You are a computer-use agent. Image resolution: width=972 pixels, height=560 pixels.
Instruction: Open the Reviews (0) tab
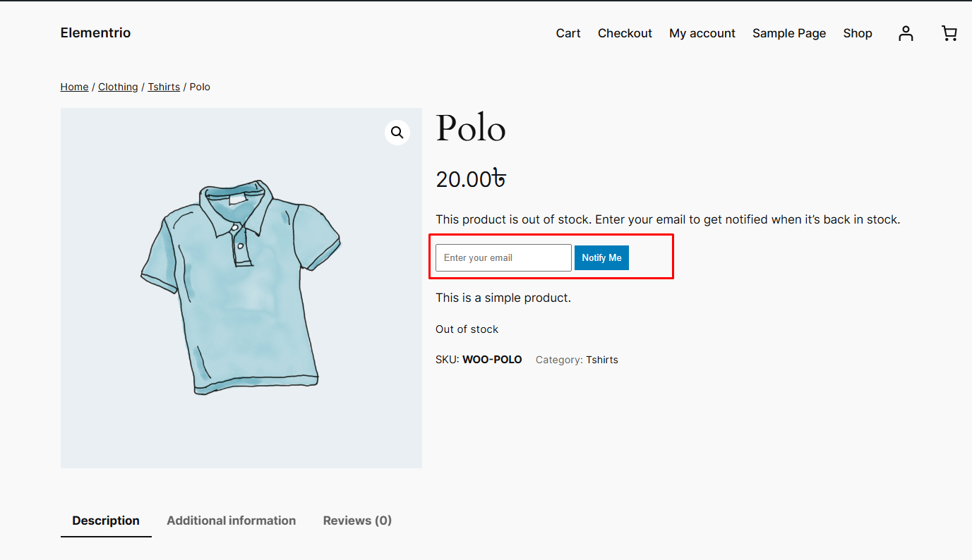[357, 521]
